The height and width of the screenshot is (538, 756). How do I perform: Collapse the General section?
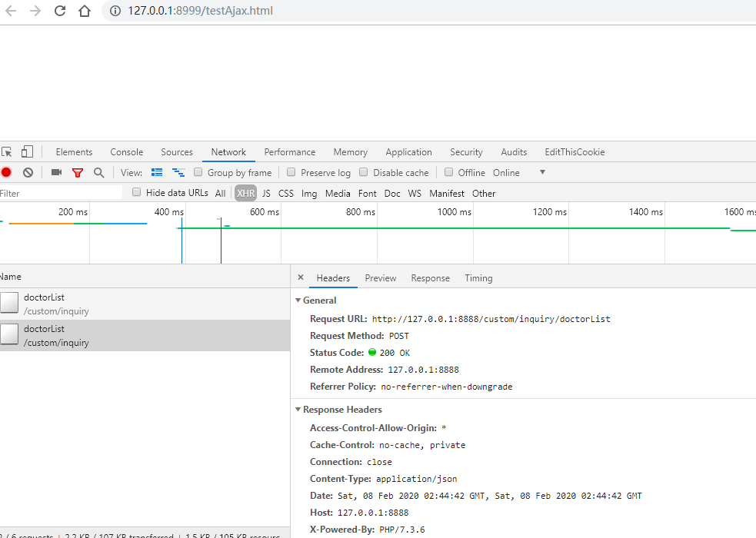pyautogui.click(x=298, y=301)
